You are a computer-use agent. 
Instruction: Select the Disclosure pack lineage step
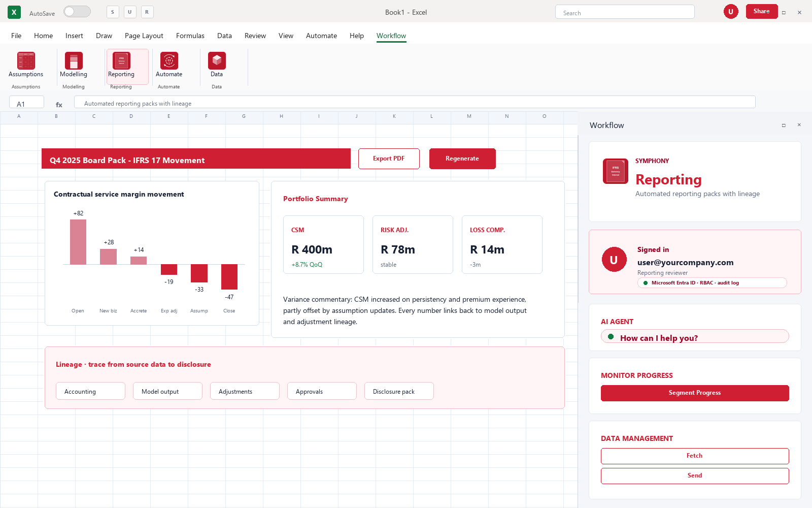[399, 391]
